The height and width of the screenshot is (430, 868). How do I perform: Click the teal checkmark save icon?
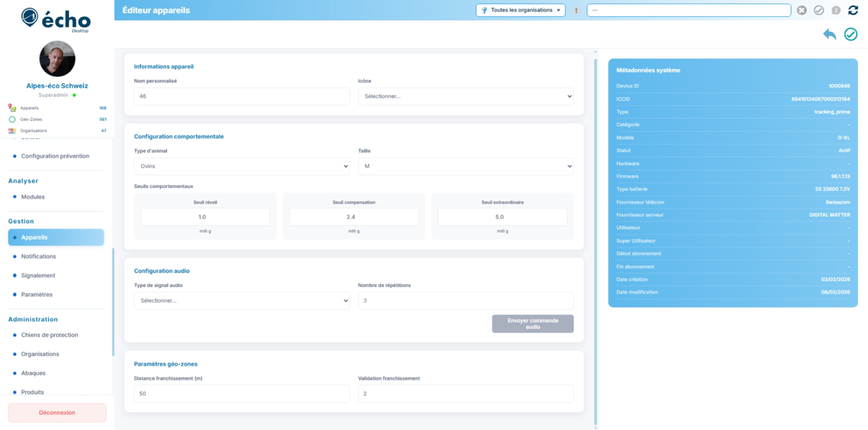850,35
